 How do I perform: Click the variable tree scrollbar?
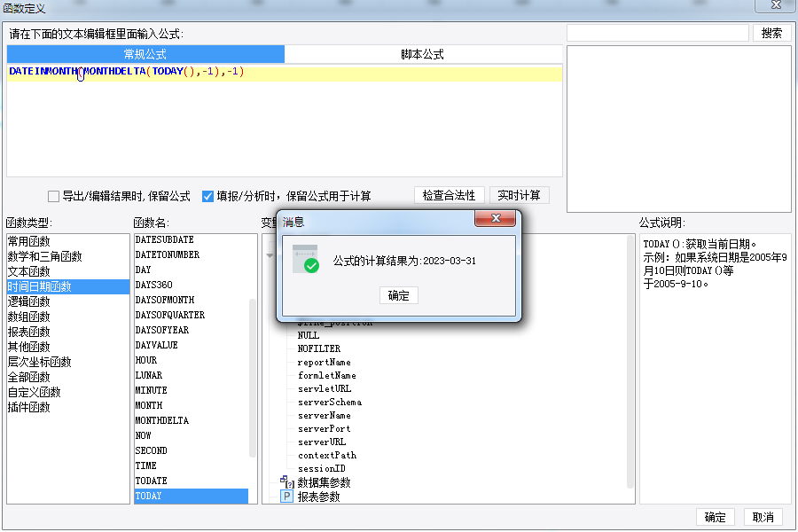click(x=630, y=362)
